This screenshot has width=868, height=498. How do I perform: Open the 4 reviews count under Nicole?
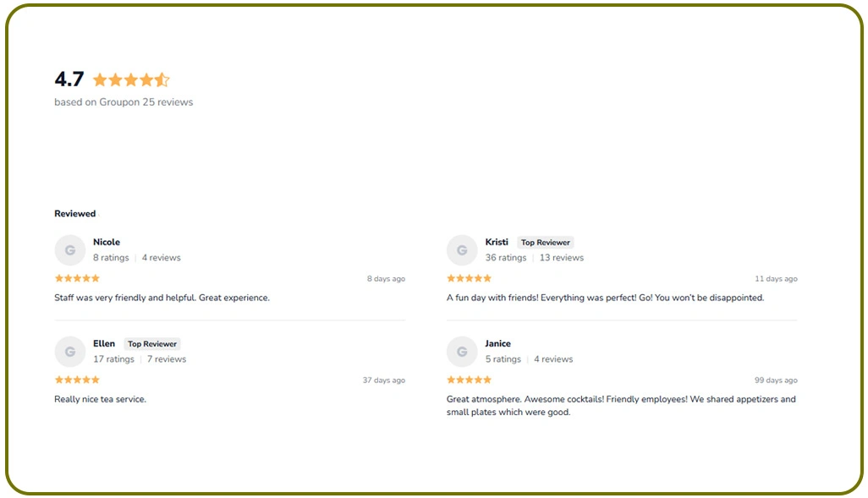pos(161,257)
